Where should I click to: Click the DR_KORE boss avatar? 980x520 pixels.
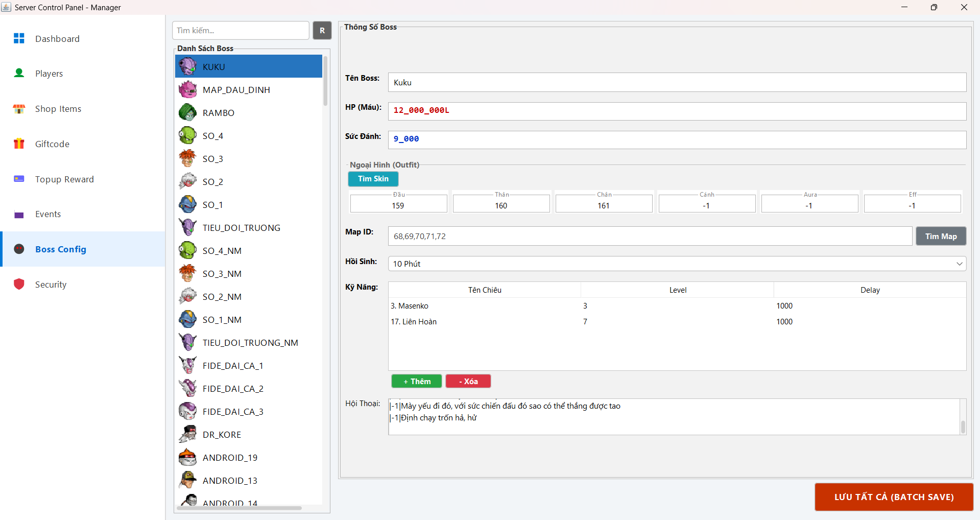[x=187, y=434]
